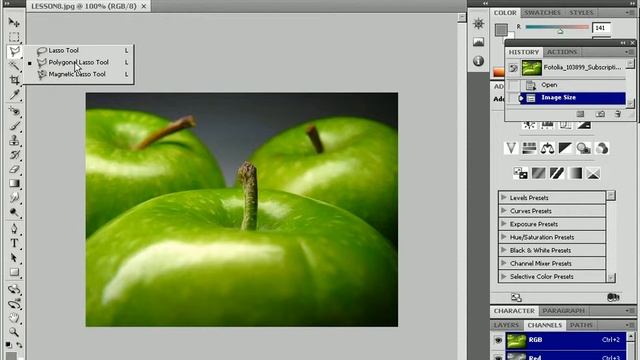Screen dimensions: 640x360
Task: Expand Curves Presets
Action: 504,211
